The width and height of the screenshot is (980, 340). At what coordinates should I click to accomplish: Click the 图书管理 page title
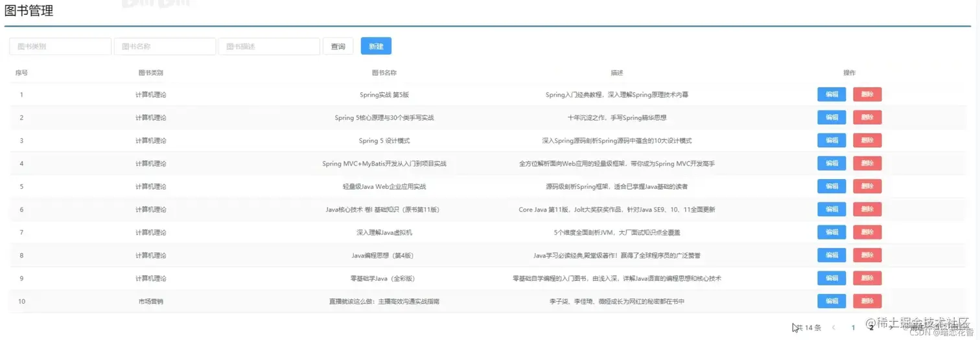point(29,11)
